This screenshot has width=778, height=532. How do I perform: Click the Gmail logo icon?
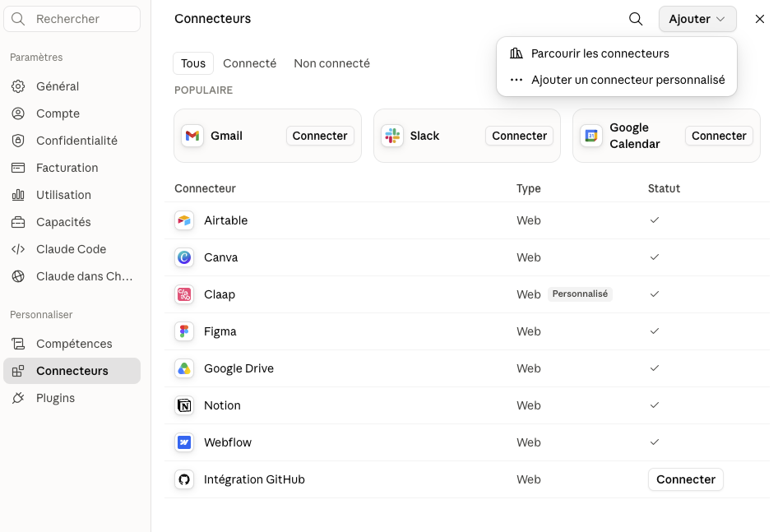192,136
